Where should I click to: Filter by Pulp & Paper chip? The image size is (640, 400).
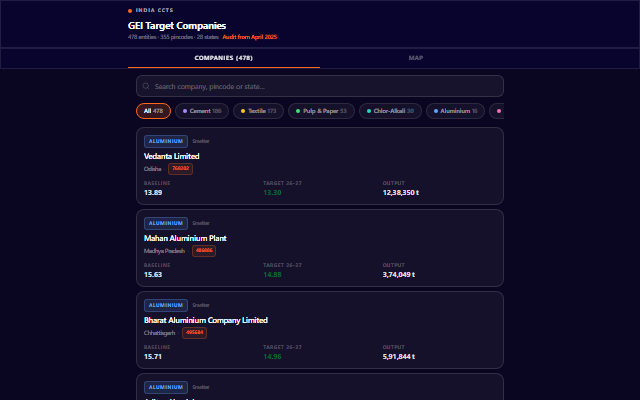(321, 111)
